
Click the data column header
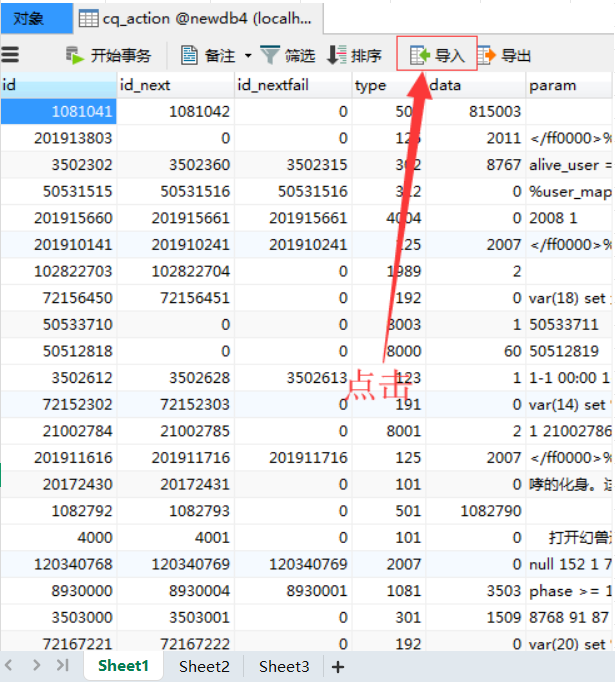click(475, 85)
